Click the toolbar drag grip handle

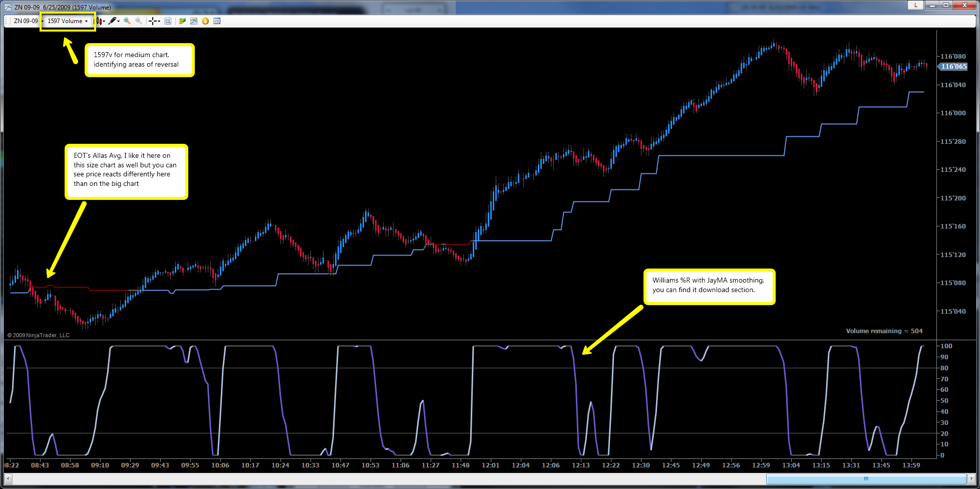7,21
